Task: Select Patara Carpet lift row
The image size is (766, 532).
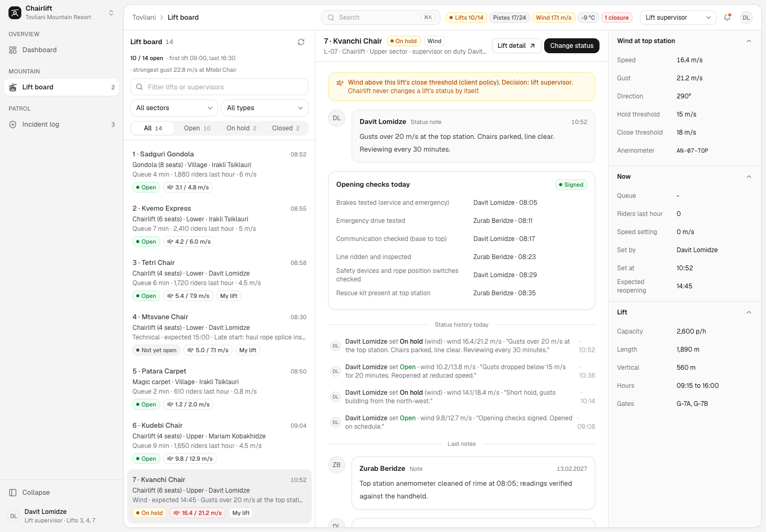Action: (x=219, y=388)
